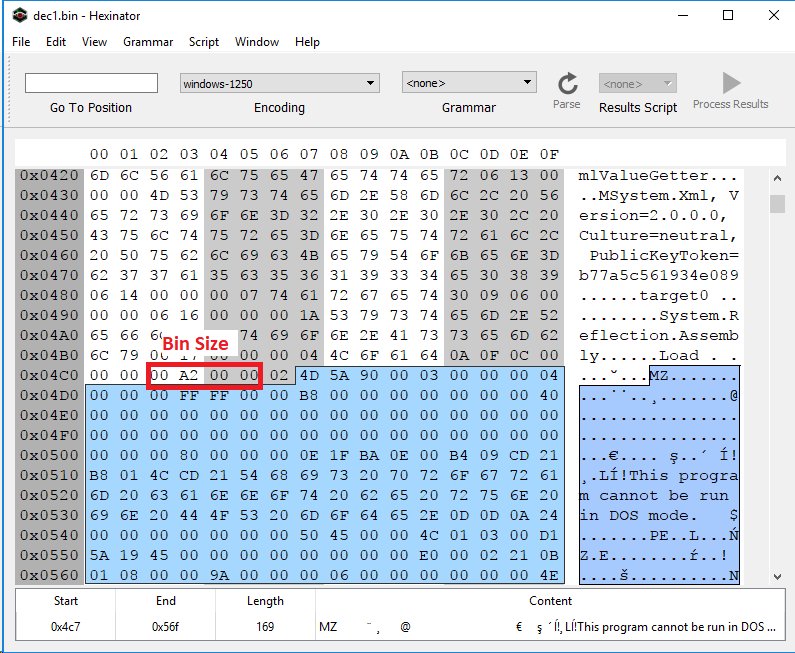Click ASCII text 'mlValueGetter...'
This screenshot has height=653, width=795.
tap(658, 175)
